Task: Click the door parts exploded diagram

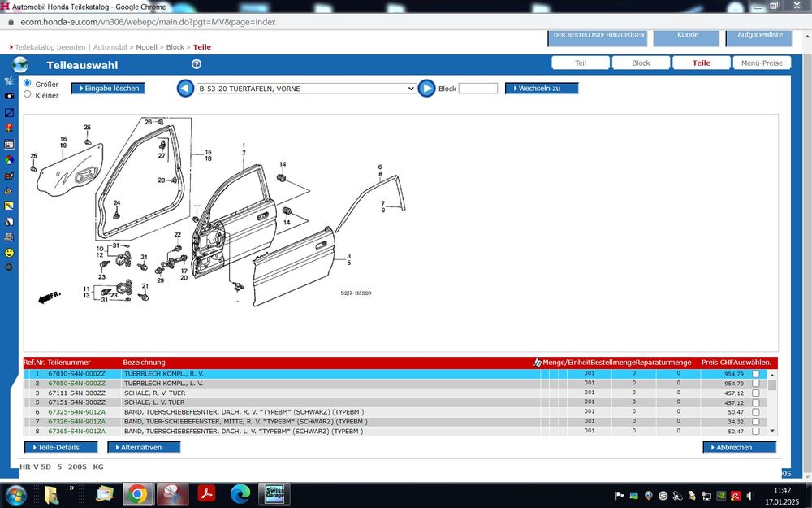Action: (222, 212)
